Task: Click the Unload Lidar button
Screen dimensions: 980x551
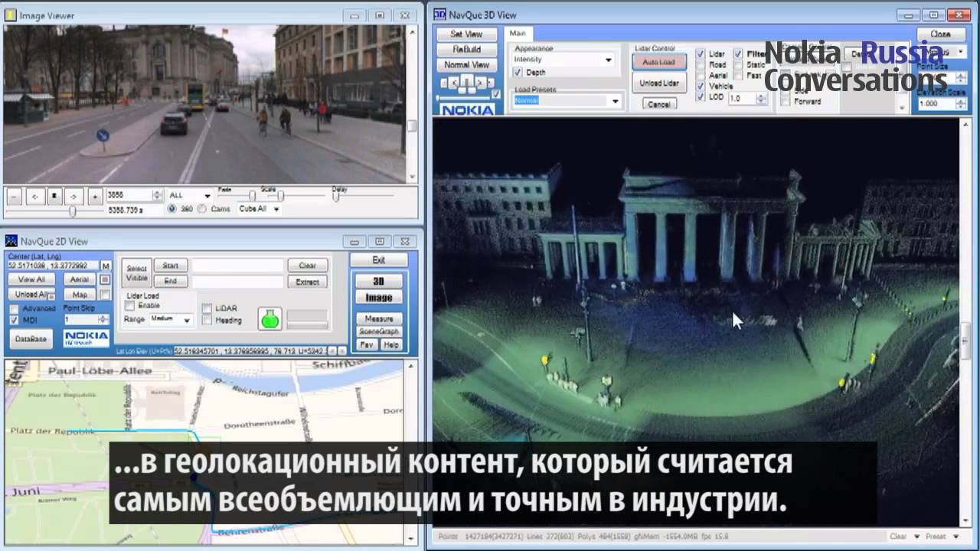Action: click(x=658, y=83)
